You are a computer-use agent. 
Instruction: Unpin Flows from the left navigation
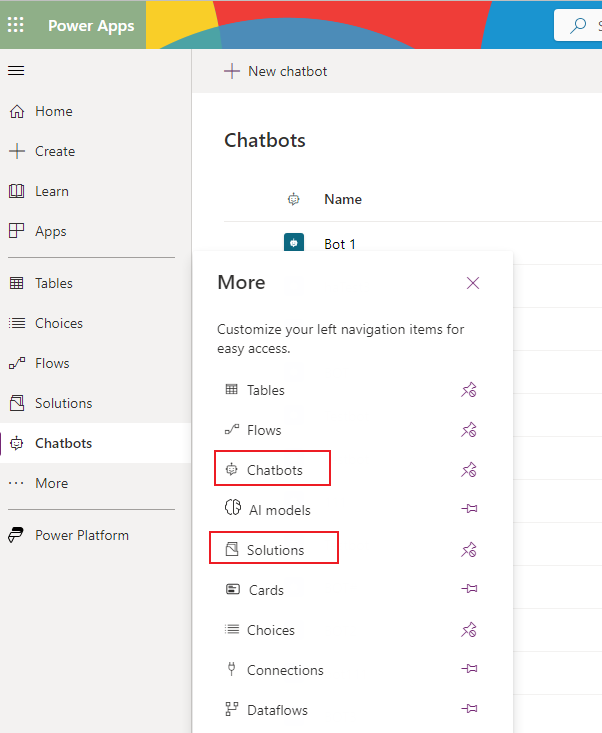click(x=469, y=430)
